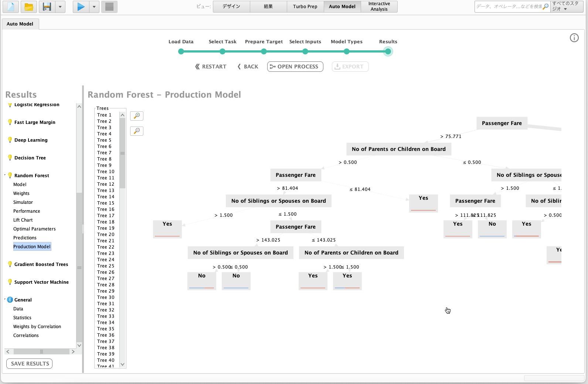Open Random Forest Weights
Screen dimensions: 588x384
[x=21, y=193]
